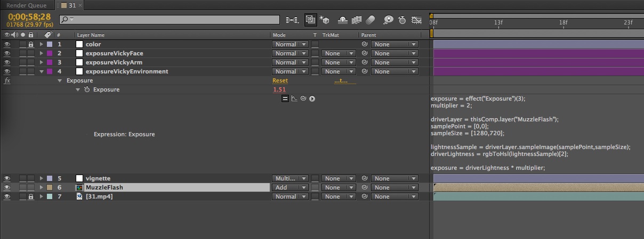This screenshot has height=239, width=644.
Task: Enable Frame Blending for comp
Action: point(357,20)
